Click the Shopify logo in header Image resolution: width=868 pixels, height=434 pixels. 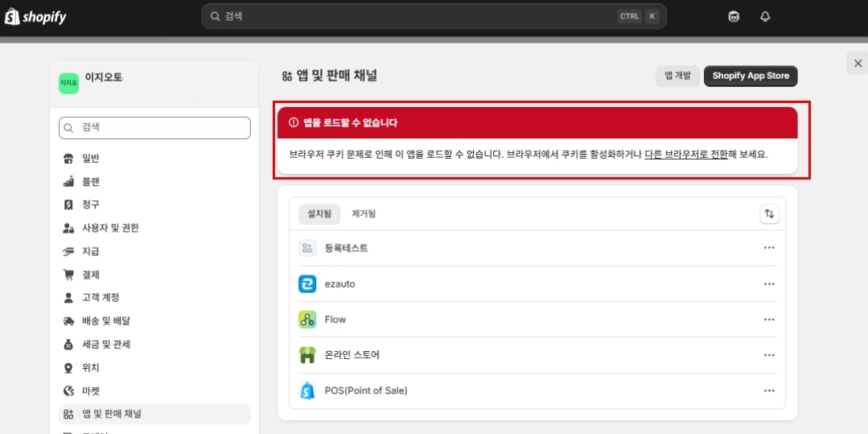tap(35, 17)
